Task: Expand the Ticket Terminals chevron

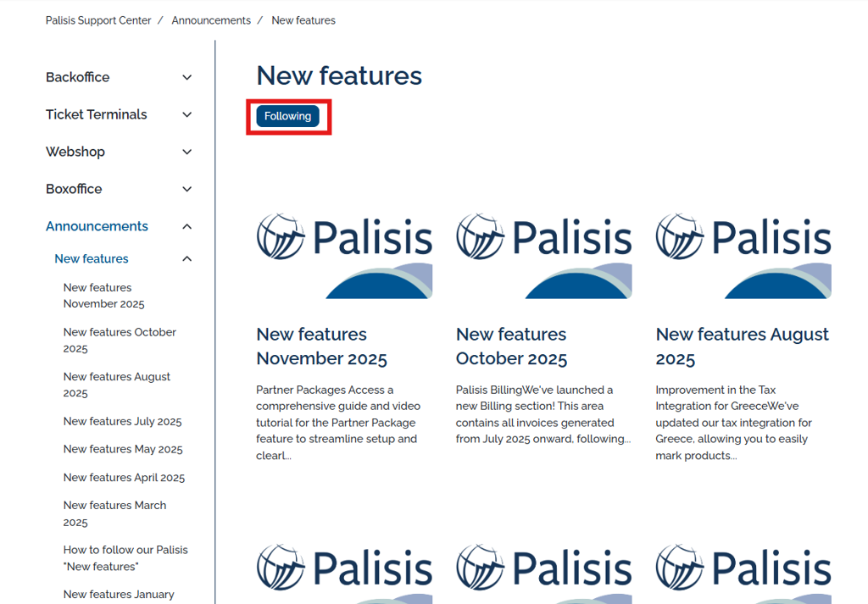Action: [187, 114]
